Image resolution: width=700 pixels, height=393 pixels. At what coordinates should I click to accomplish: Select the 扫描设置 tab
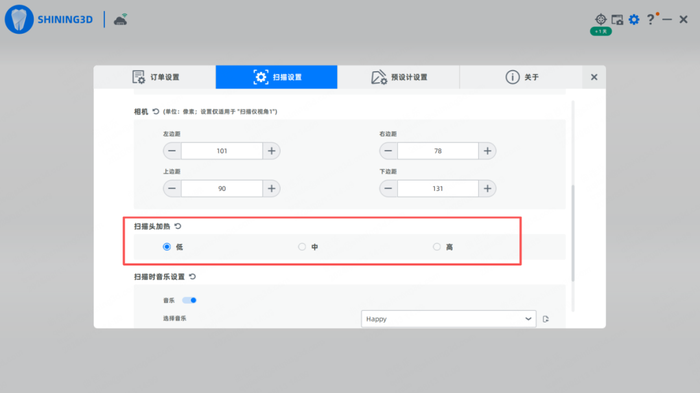[x=276, y=77]
